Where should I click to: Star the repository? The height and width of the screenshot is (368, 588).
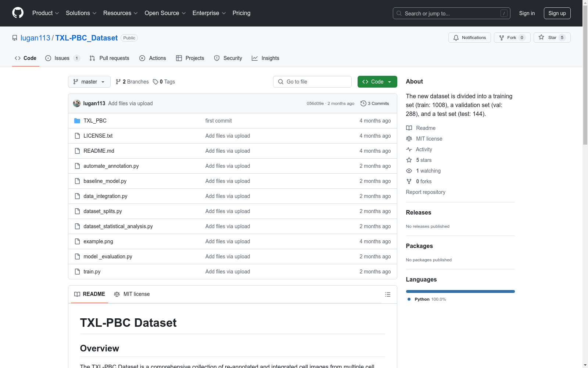click(x=547, y=38)
